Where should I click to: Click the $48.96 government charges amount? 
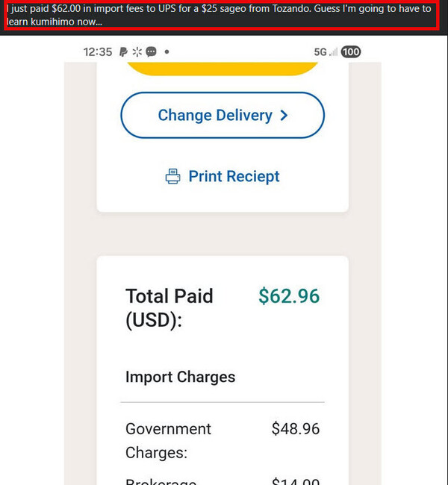(295, 429)
